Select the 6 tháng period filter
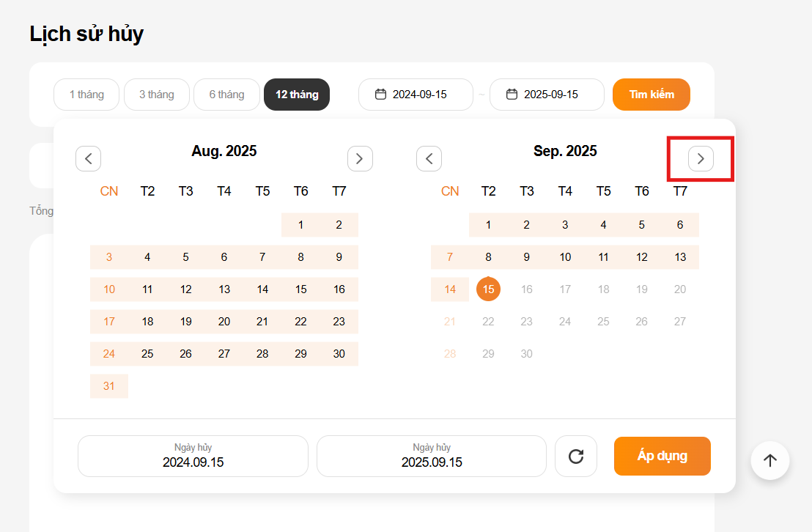 [x=226, y=95]
